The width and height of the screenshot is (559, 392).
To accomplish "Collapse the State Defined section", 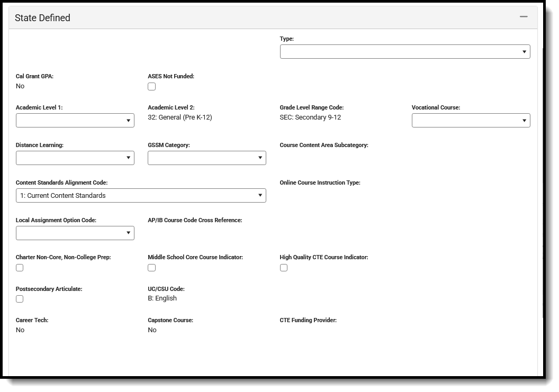I will [x=524, y=17].
